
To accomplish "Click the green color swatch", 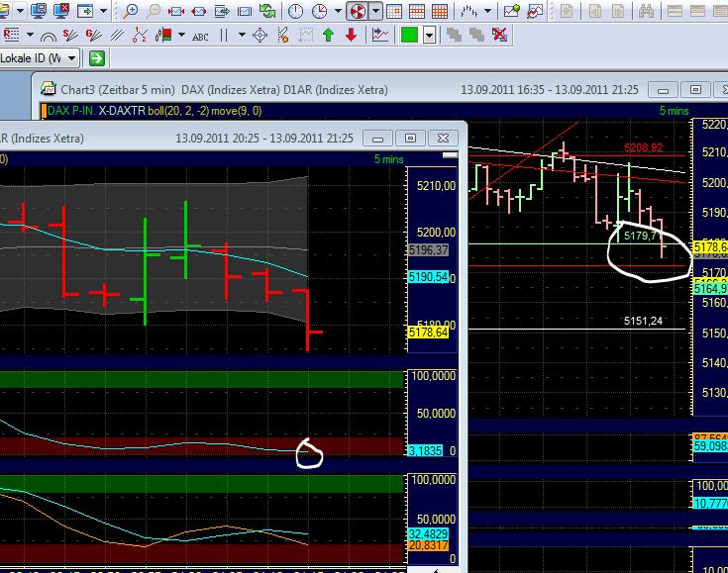I will click(x=409, y=35).
